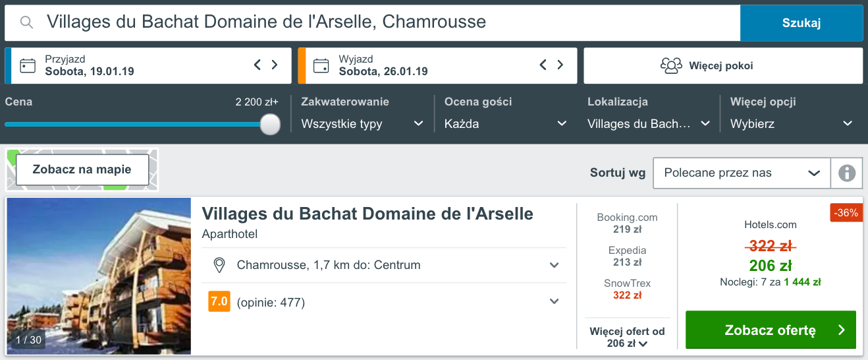The width and height of the screenshot is (868, 360).
Task: Open the check-in calendar icon
Action: point(28,65)
